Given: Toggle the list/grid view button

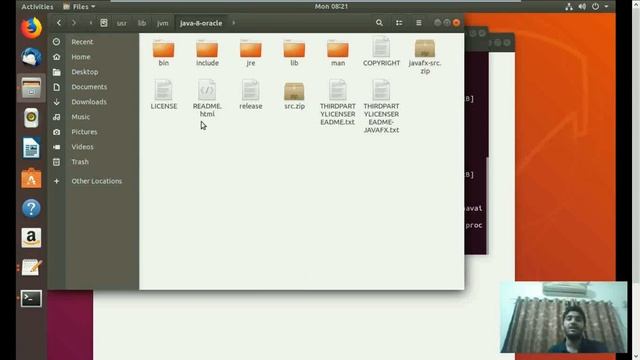Looking at the screenshot, I should point(399,23).
